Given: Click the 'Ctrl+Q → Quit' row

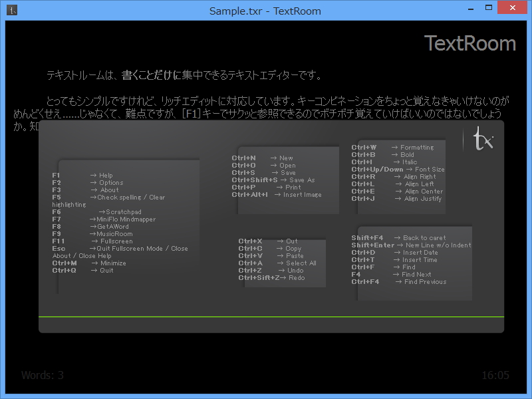Looking at the screenshot, I should click(82, 271).
